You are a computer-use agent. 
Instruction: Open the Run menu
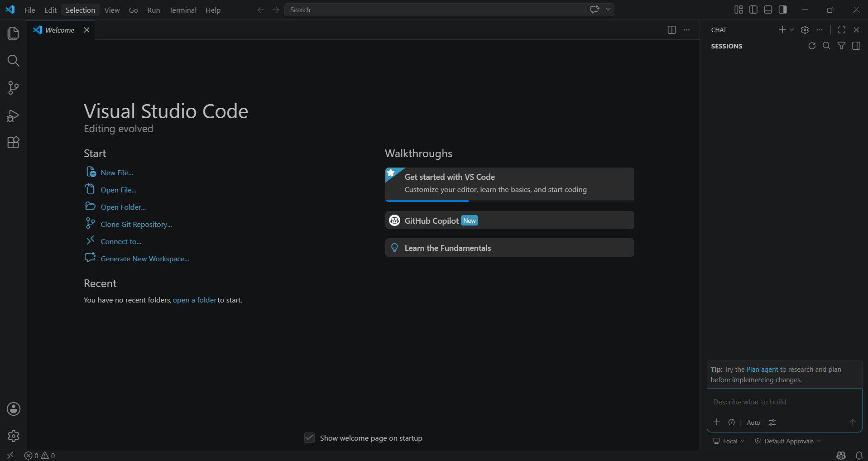tap(153, 10)
